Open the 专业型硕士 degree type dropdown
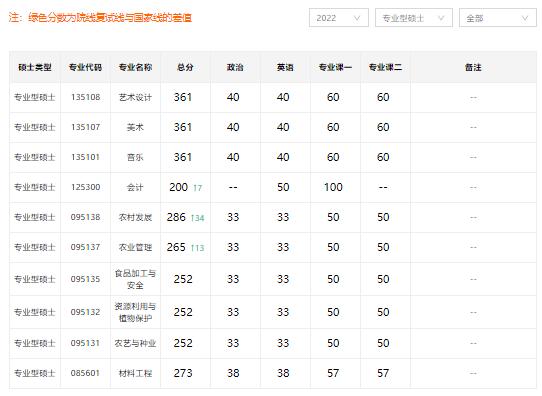This screenshot has height=396, width=542. [x=413, y=18]
